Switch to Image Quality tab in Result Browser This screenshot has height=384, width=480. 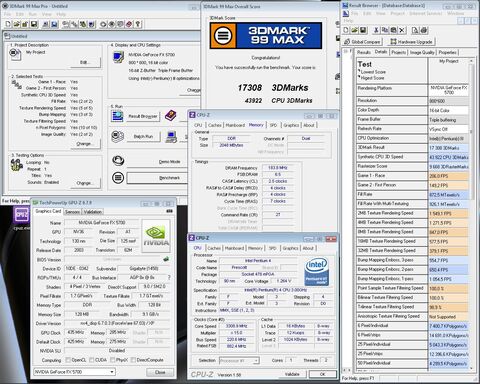click(422, 52)
